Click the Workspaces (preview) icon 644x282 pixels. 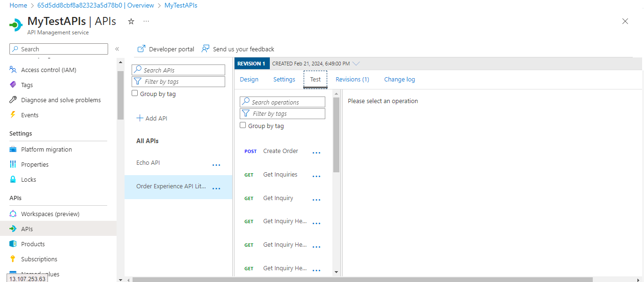coord(13,214)
